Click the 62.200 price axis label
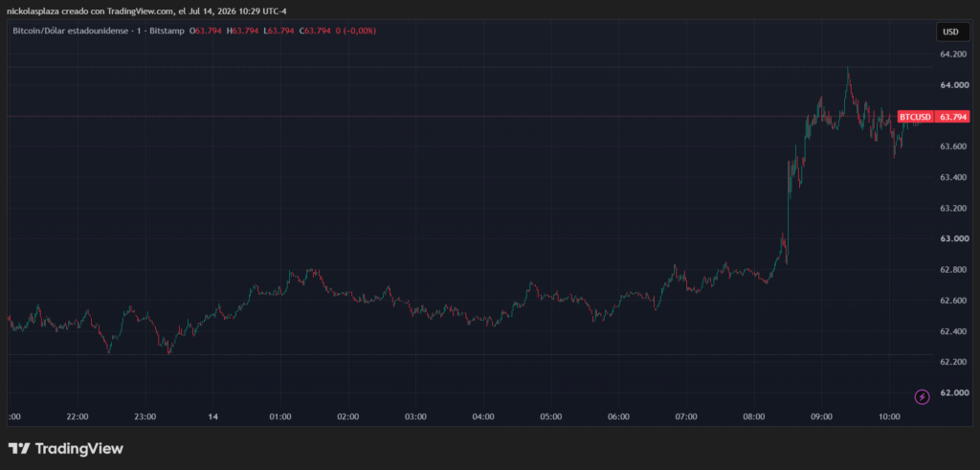 952,362
